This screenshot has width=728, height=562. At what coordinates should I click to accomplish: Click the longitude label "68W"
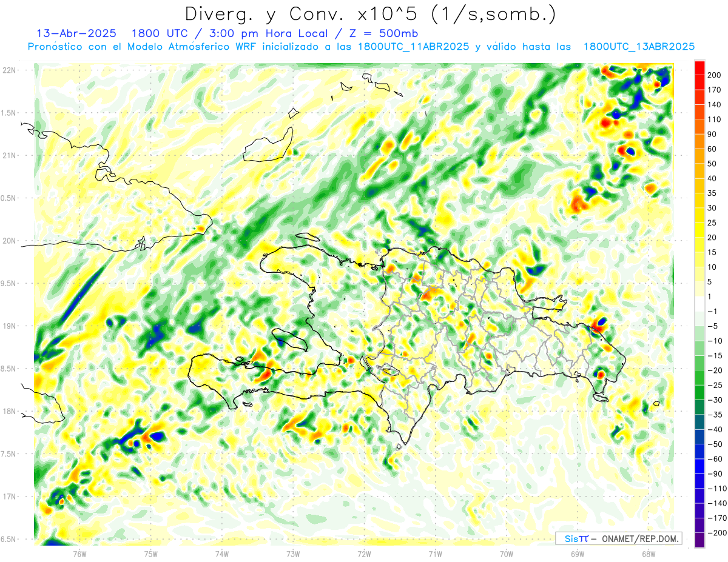tap(649, 554)
